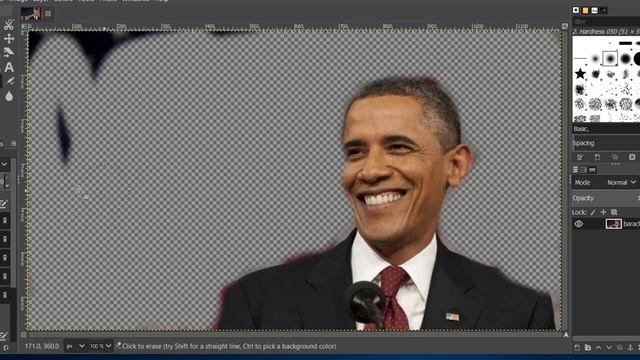This screenshot has width=640, height=360.
Task: Toggle Quick Mask at the canvas bottom-left corner
Action: (24, 334)
